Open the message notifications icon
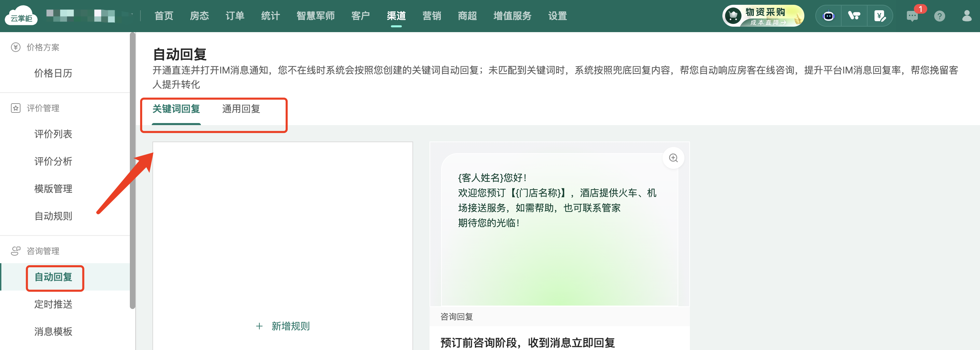 click(x=912, y=16)
